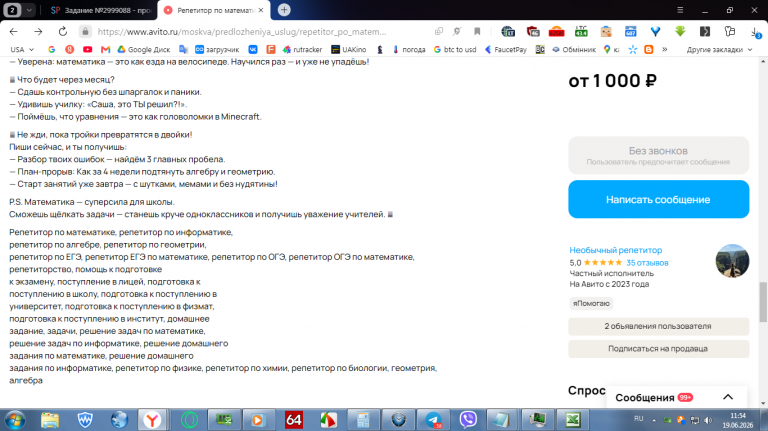Open the browser hamburger menu
This screenshot has width=768, height=431.
680,10
